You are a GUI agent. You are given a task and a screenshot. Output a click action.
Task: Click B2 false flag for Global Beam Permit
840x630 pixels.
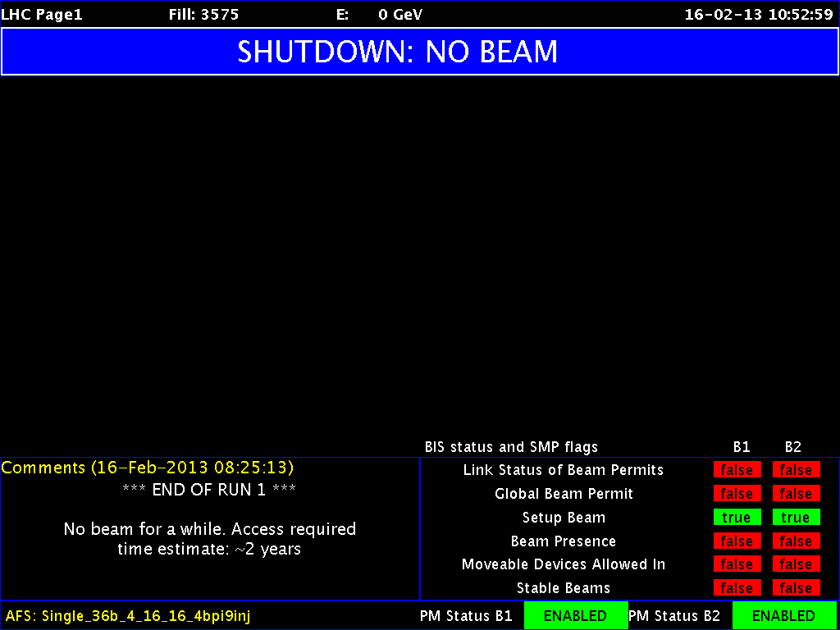(x=796, y=493)
